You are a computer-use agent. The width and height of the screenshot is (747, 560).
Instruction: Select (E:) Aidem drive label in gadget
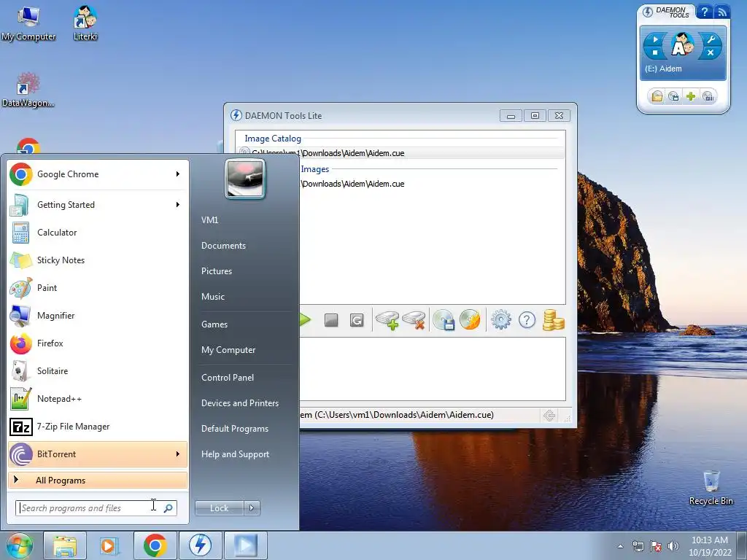(663, 69)
